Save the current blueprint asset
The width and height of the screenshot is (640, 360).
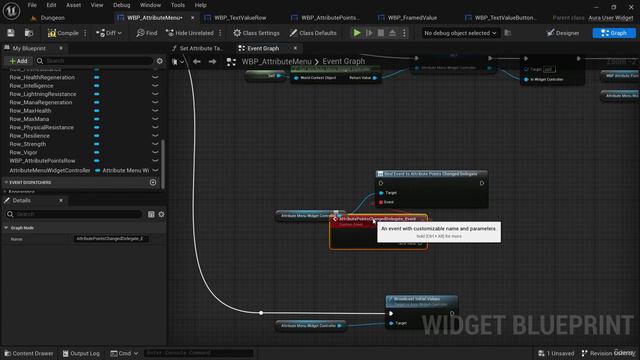coord(11,33)
